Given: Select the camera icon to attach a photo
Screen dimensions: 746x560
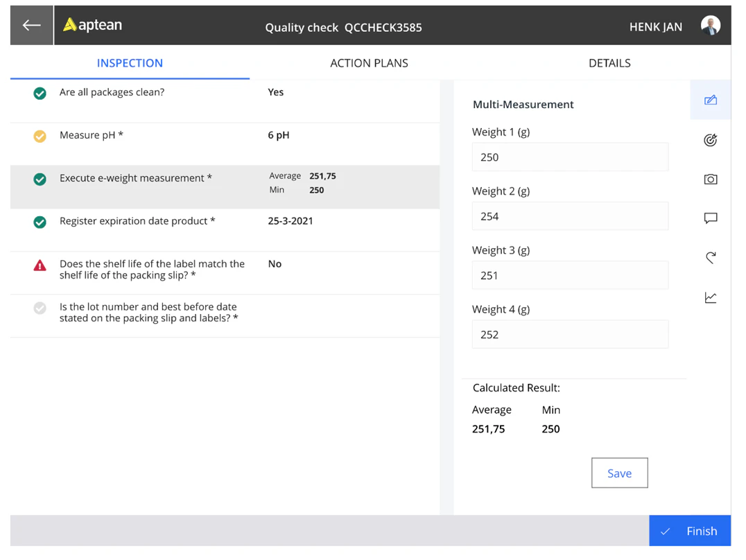Looking at the screenshot, I should (710, 179).
